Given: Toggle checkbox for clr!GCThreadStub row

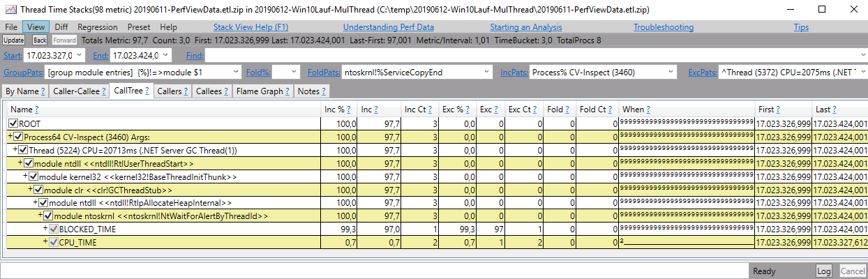Looking at the screenshot, I should point(38,189).
